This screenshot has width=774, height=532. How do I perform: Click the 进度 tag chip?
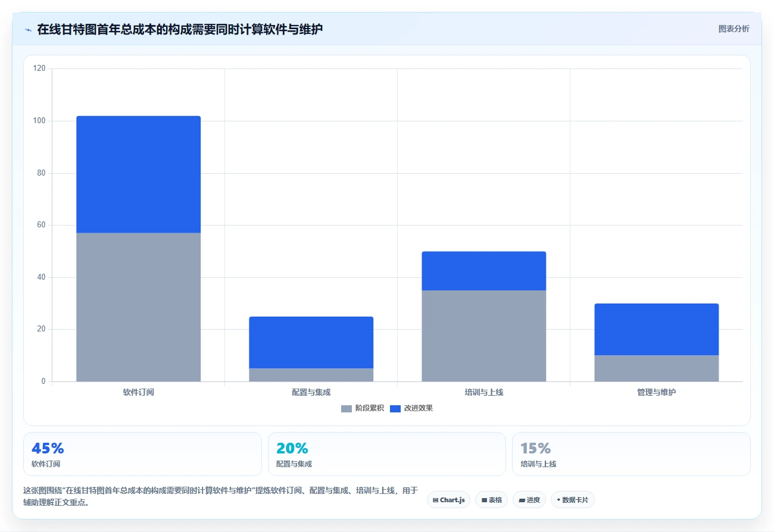pyautogui.click(x=529, y=500)
